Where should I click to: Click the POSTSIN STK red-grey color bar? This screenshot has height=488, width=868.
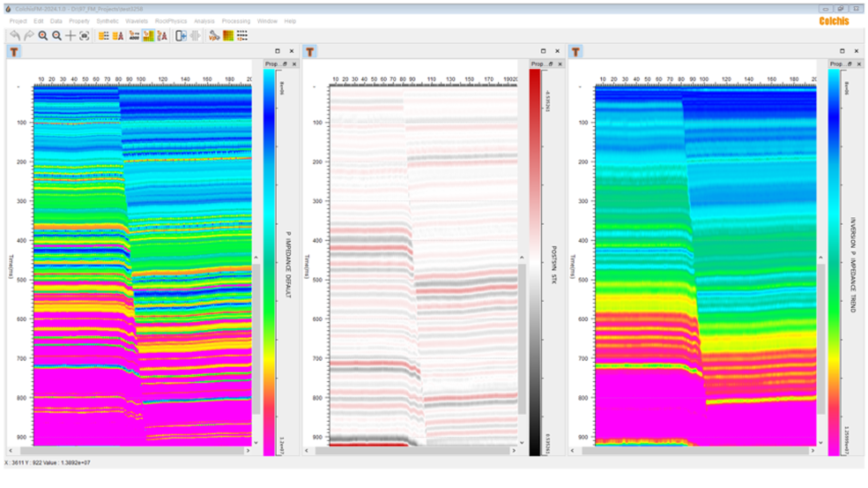pyautogui.click(x=535, y=262)
